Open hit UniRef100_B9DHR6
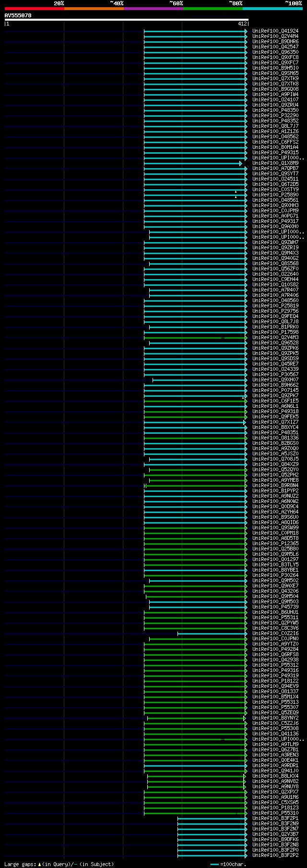Image resolution: width=307 pixels, height=868 pixels. [x=275, y=42]
